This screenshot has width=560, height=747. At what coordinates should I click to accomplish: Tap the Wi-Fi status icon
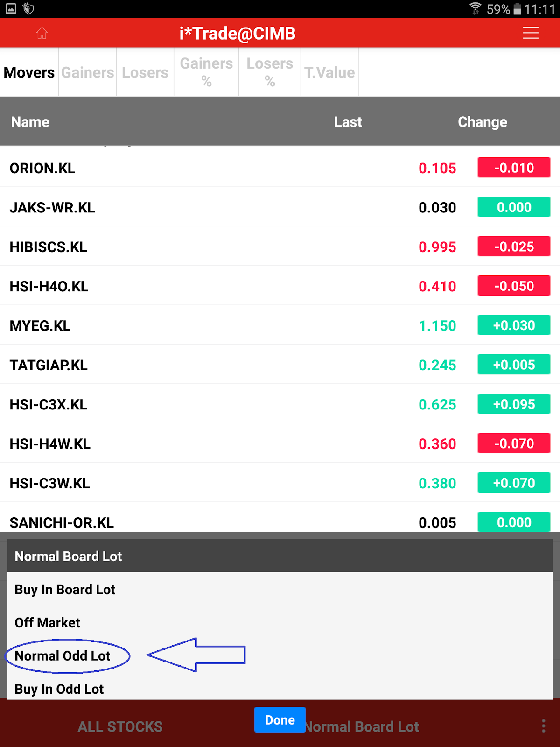[x=475, y=8]
